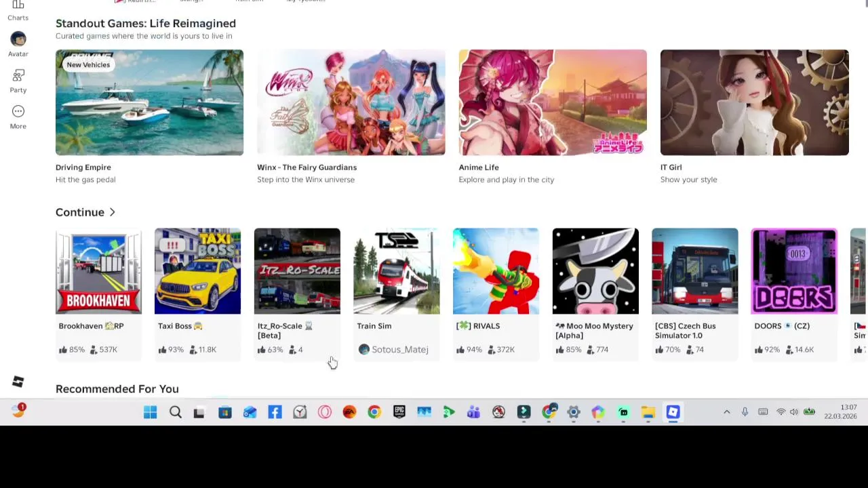Click the New Vehicles badge on Driving Empire

pos(88,64)
